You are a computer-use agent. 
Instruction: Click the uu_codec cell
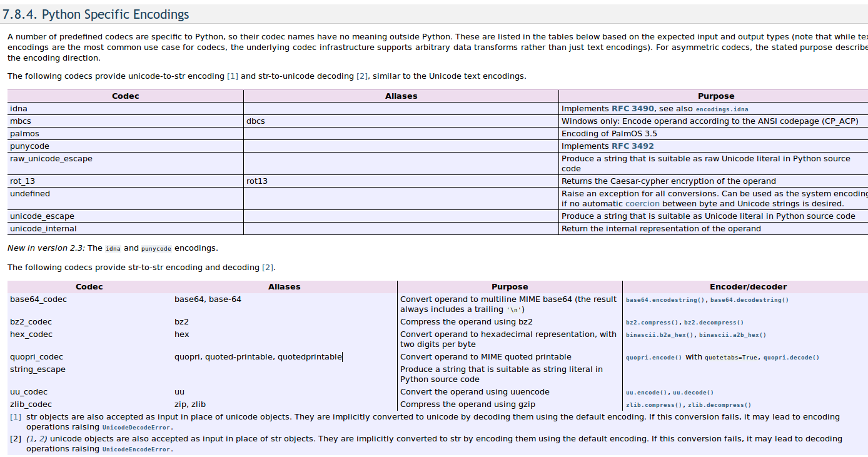pyautogui.click(x=89, y=392)
